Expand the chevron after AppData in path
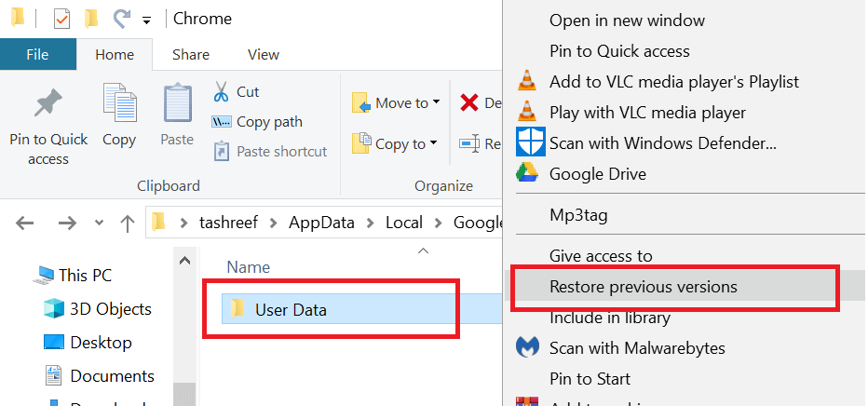The height and width of the screenshot is (406, 868). click(369, 223)
